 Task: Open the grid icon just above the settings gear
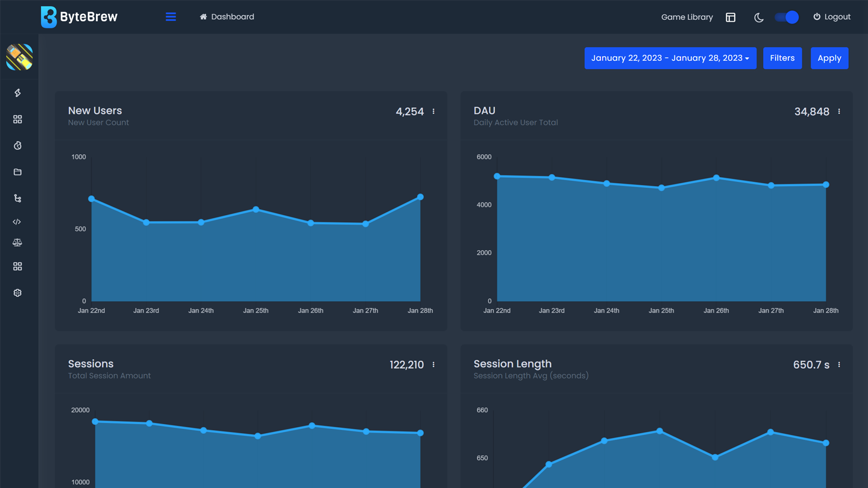click(x=17, y=266)
